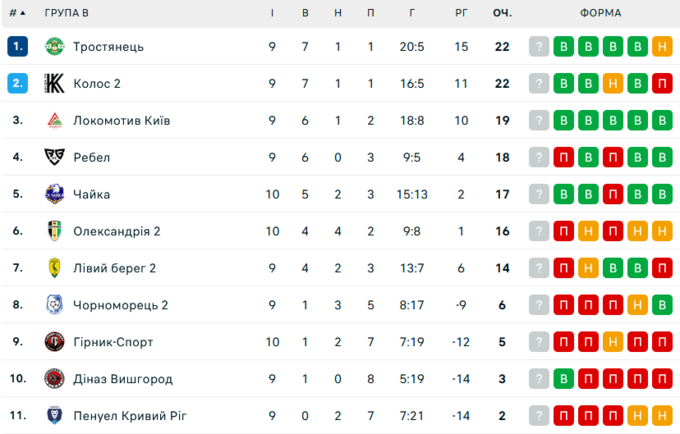Click the Олександрія 2 crest icon
The height and width of the screenshot is (434, 680).
tap(54, 231)
